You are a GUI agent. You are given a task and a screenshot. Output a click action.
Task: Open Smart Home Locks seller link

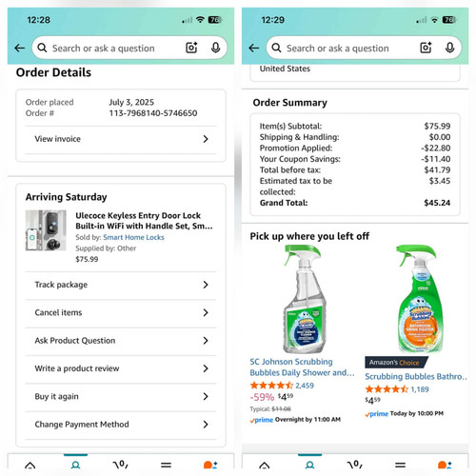(x=133, y=237)
